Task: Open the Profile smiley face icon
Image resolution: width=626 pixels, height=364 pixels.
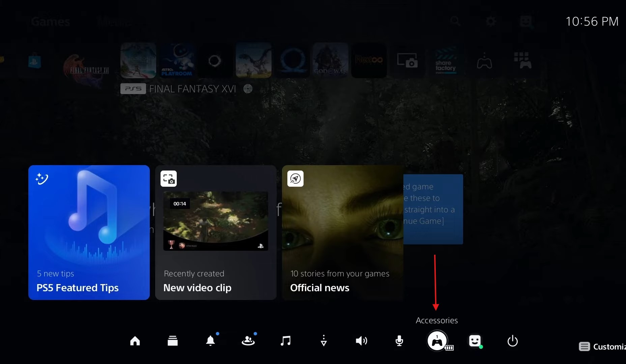Action: 475,341
